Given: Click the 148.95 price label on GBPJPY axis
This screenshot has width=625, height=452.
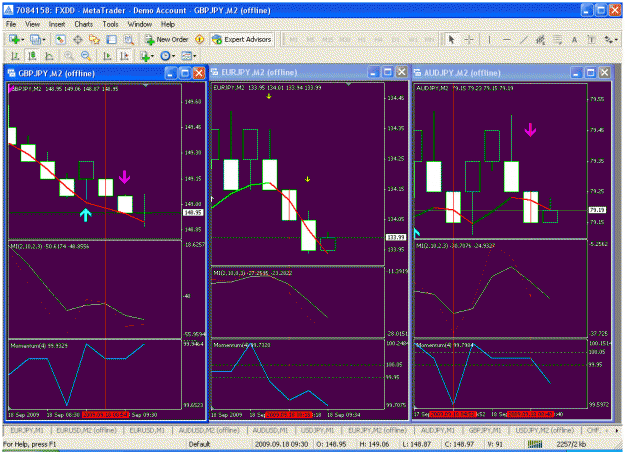Looking at the screenshot, I should tap(193, 212).
